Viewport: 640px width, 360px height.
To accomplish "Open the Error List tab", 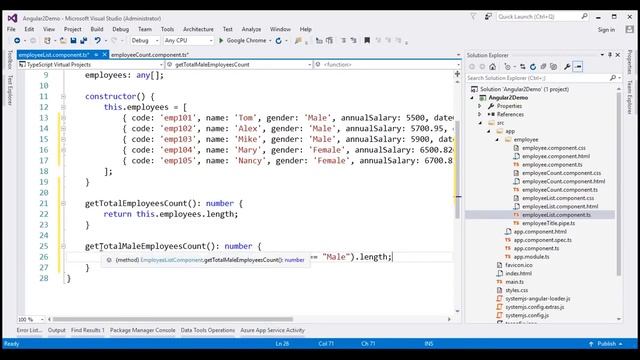I will (29, 330).
